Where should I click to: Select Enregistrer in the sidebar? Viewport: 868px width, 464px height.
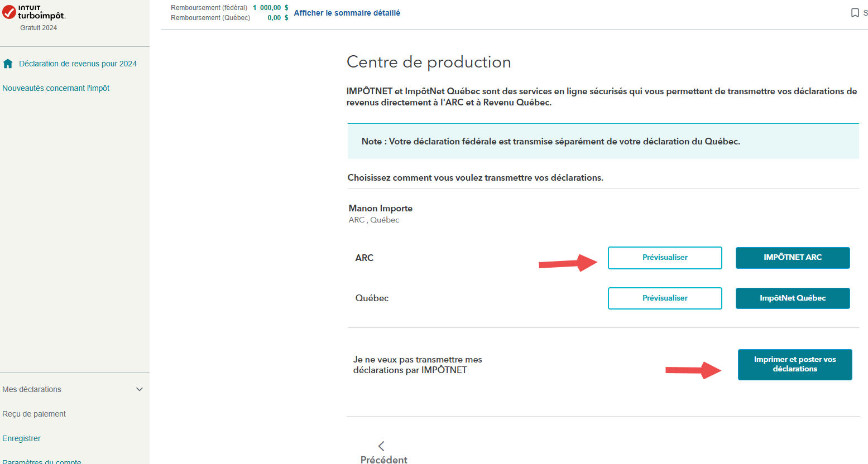tap(21, 438)
